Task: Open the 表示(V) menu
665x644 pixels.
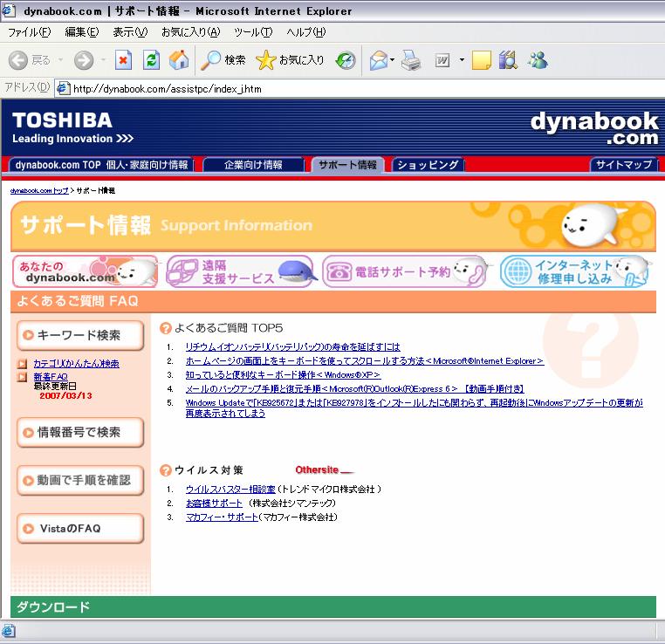Action: tap(130, 32)
